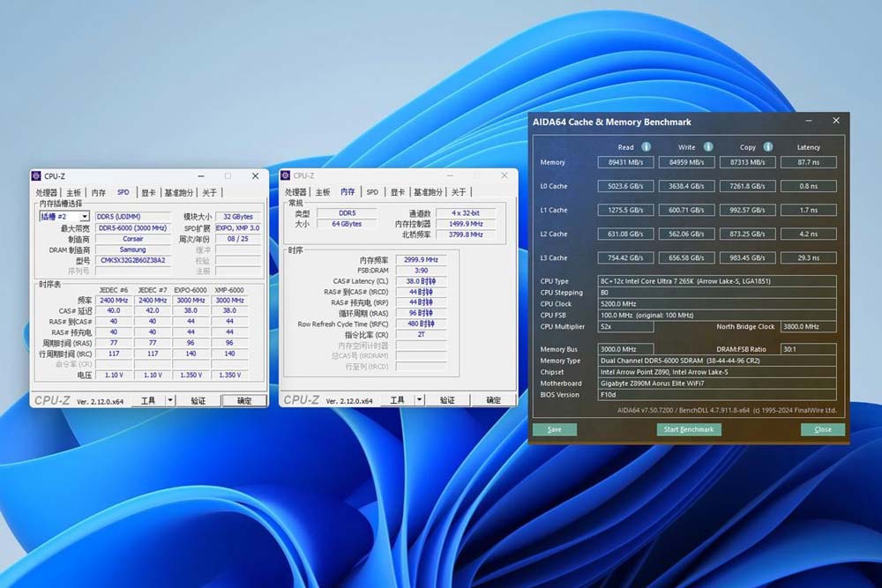The height and width of the screenshot is (588, 882).
Task: Click the BIOS Version value F10d
Action: coord(716,395)
